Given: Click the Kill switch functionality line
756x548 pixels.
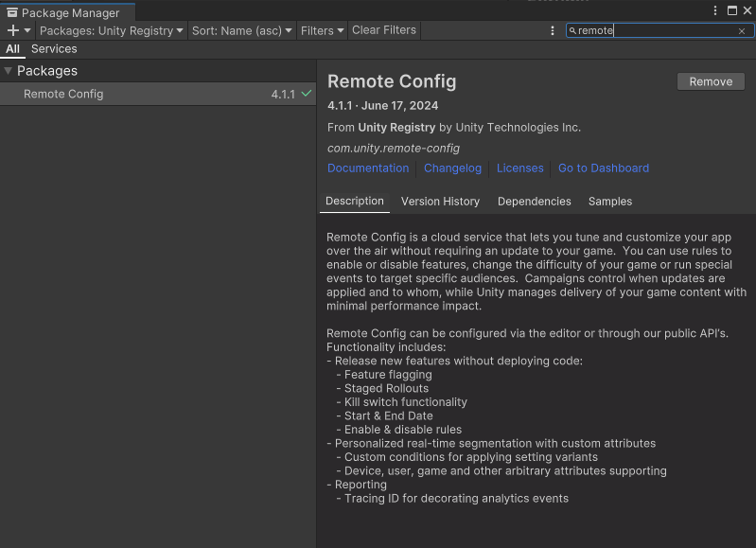Looking at the screenshot, I should point(401,402).
